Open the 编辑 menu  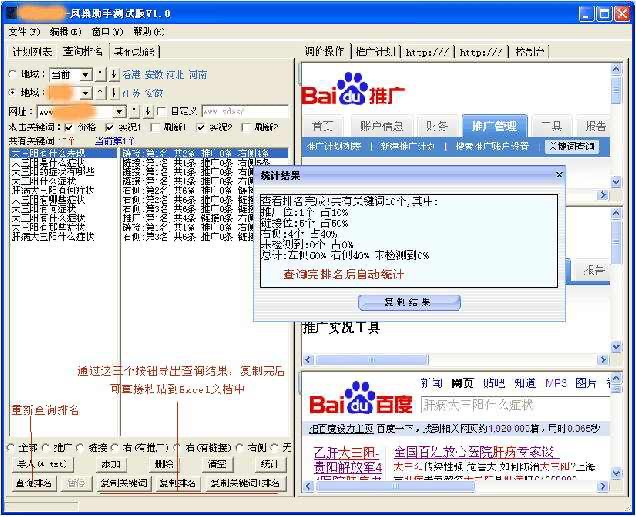point(65,32)
